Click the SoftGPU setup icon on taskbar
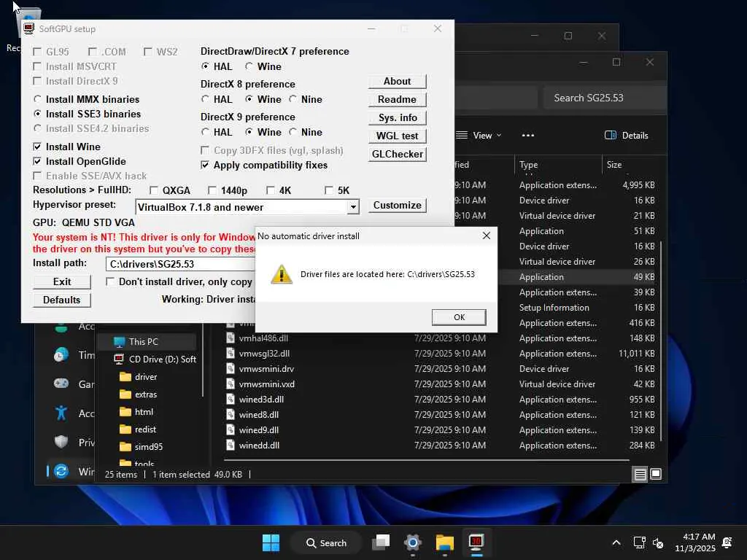This screenshot has height=560, width=747. pyautogui.click(x=476, y=542)
